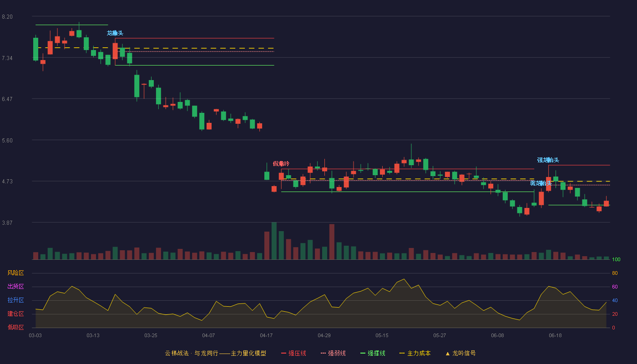This screenshot has width=637, height=364.
Task: Click the 8.20 price axis label
Action: (x=7, y=17)
